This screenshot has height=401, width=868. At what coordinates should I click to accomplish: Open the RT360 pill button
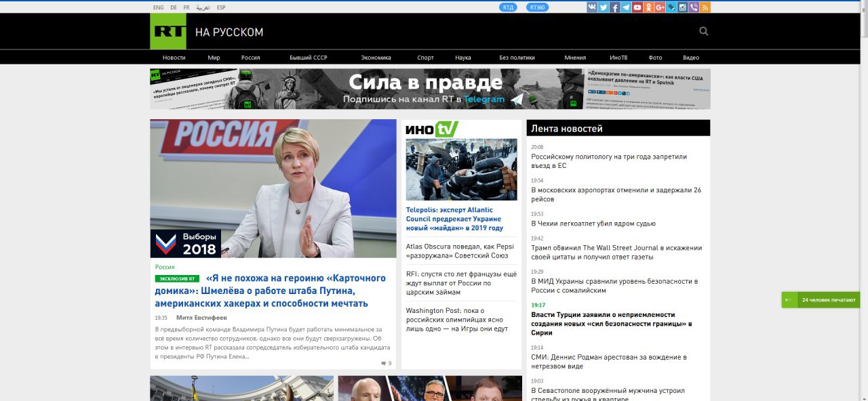[x=537, y=7]
